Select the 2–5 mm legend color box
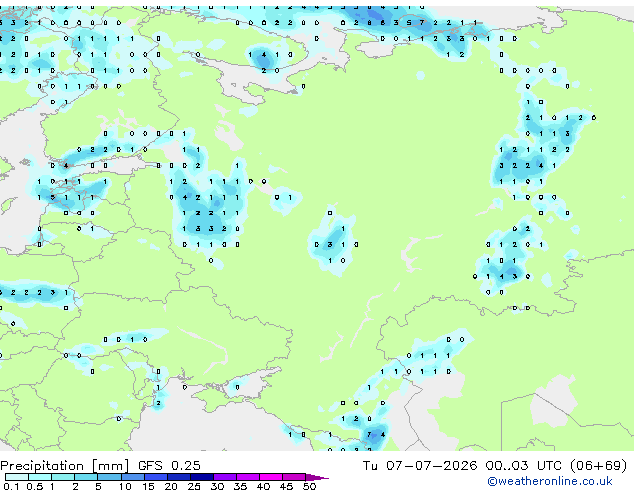Viewport: 634px width, 490px height. tap(86, 477)
